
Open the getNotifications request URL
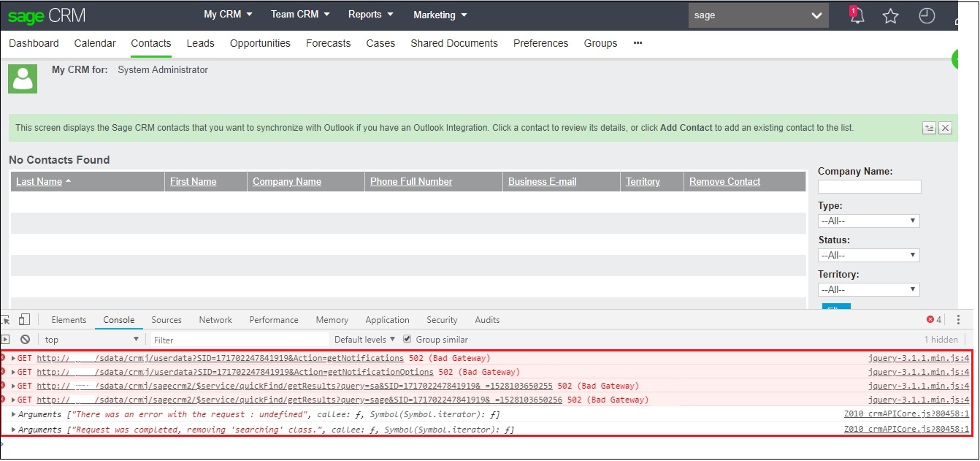tap(220, 358)
